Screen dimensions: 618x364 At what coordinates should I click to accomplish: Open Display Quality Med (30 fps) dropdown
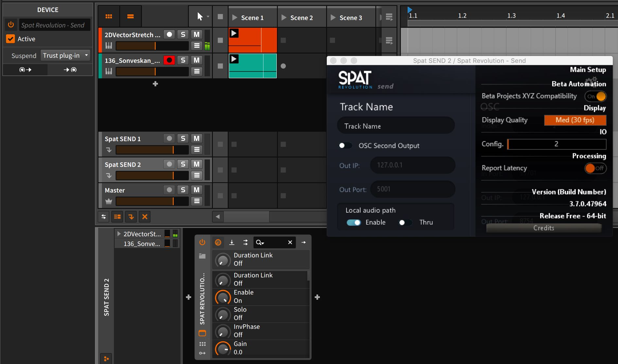click(575, 120)
